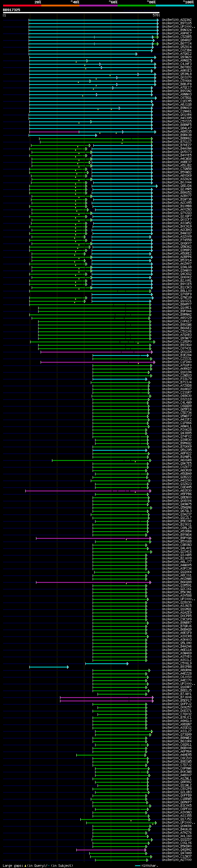197x868 pixels.
Task: Click the white query sequence bar
Action: (81, 13)
